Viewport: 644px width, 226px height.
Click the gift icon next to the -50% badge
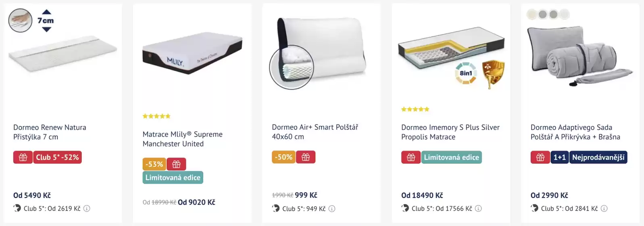pyautogui.click(x=306, y=157)
